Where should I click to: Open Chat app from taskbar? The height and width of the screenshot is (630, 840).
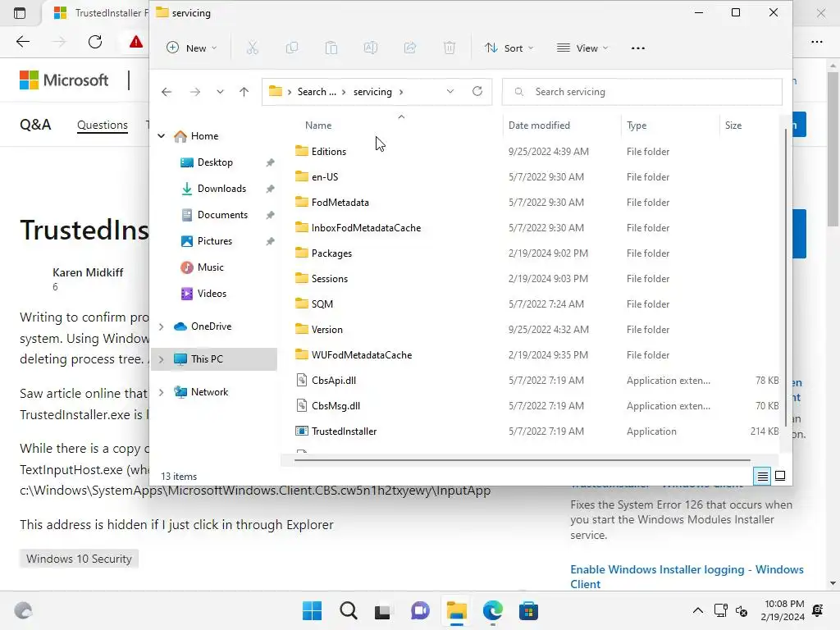coord(420,610)
